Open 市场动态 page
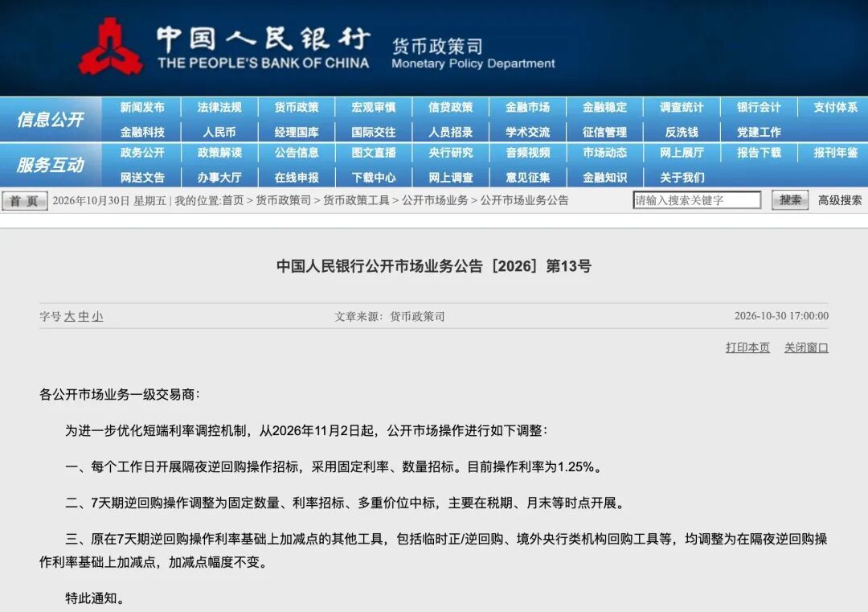Image resolution: width=868 pixels, height=612 pixels. pyautogui.click(x=604, y=153)
